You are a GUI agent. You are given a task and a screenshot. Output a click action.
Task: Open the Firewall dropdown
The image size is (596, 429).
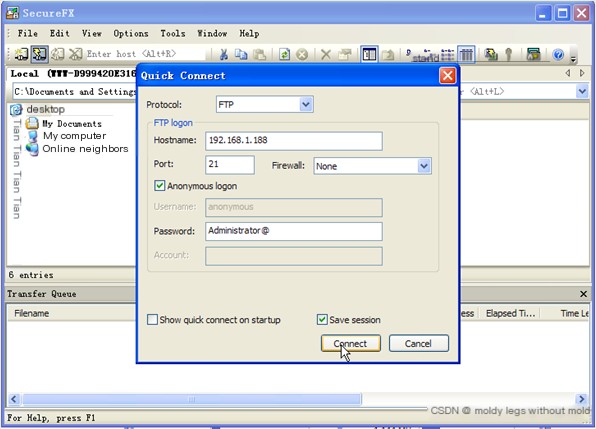424,166
